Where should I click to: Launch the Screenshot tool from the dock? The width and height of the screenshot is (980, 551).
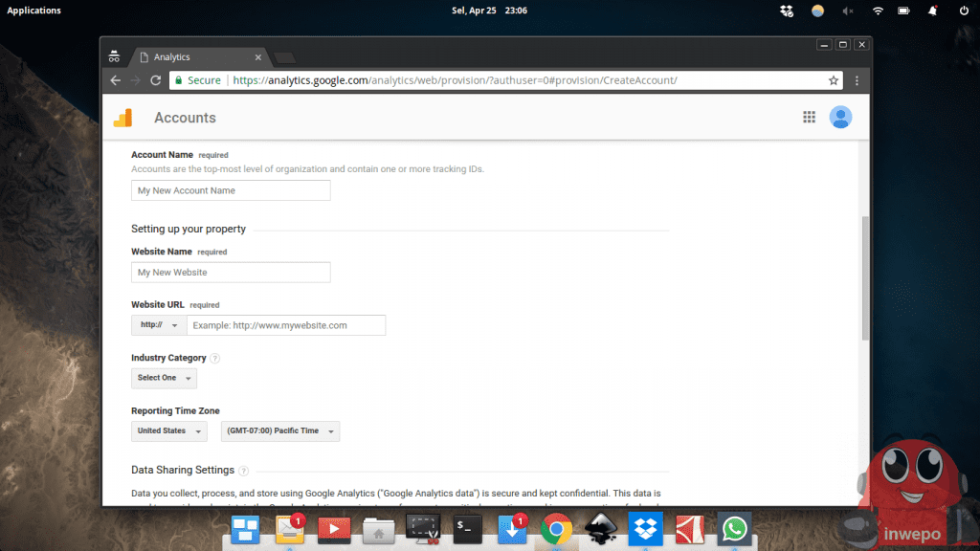423,529
